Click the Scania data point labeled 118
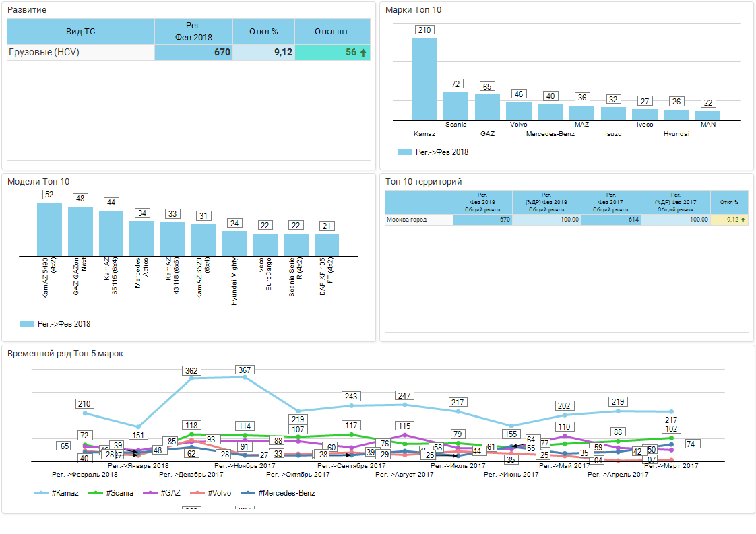756x534 pixels. 191,434
